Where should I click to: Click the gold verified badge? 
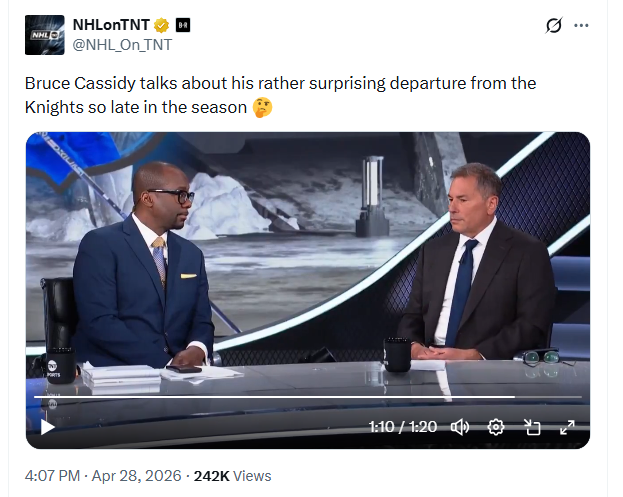(x=160, y=24)
